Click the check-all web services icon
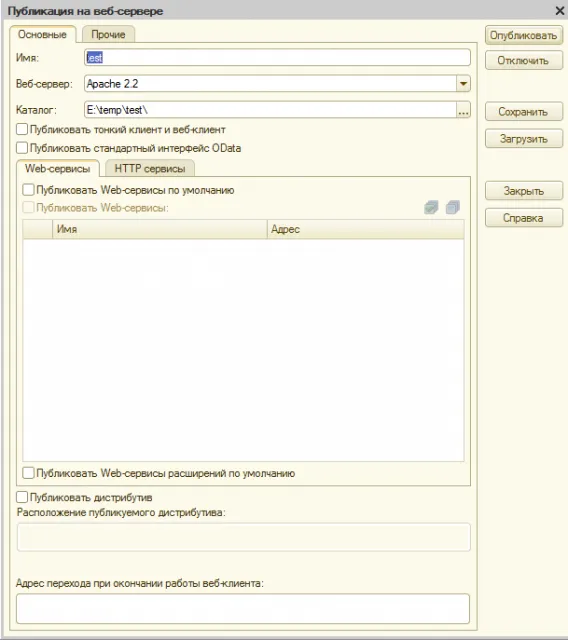568x640 pixels. click(431, 207)
